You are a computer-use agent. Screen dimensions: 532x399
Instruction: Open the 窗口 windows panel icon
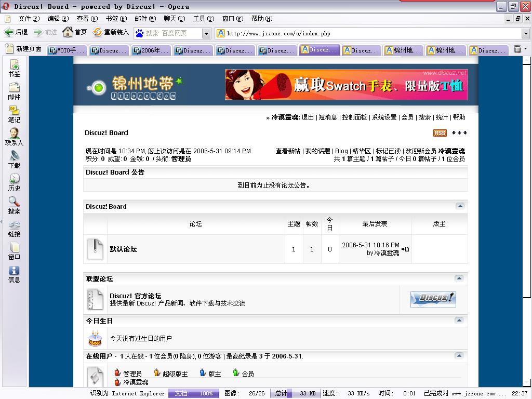(14, 251)
